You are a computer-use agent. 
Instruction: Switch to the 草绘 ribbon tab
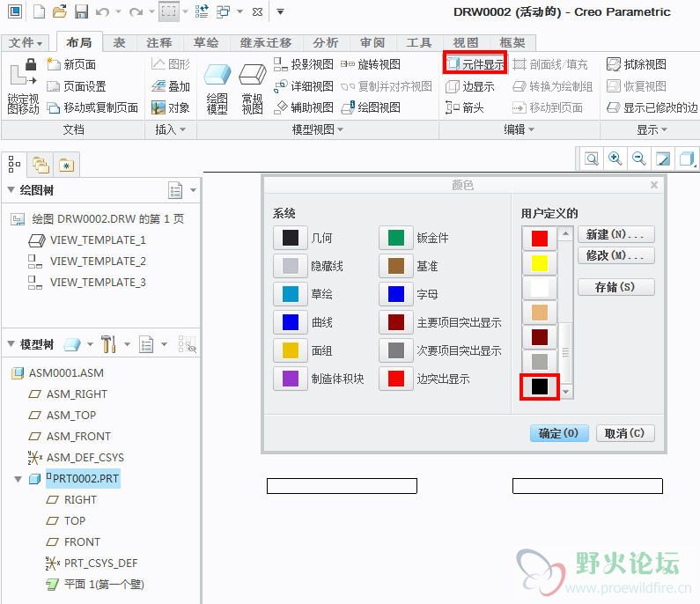click(206, 43)
